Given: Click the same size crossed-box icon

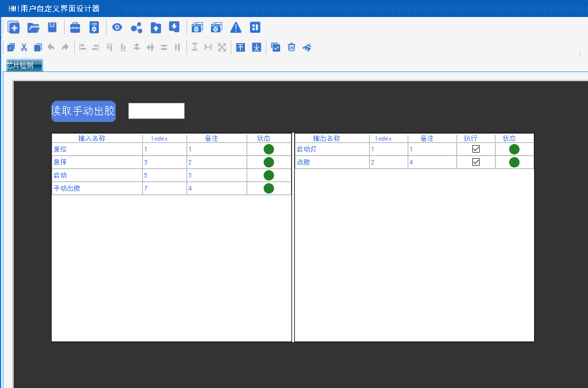Looking at the screenshot, I should 222,47.
